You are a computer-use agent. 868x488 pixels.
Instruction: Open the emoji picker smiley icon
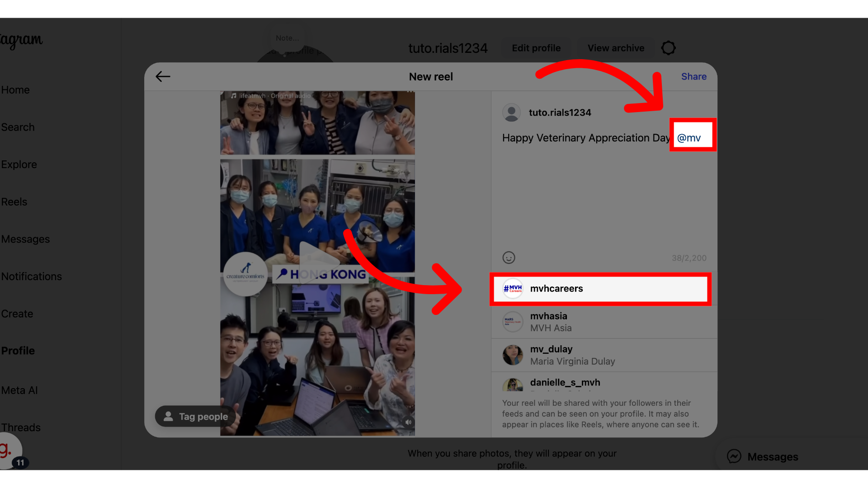[509, 258]
